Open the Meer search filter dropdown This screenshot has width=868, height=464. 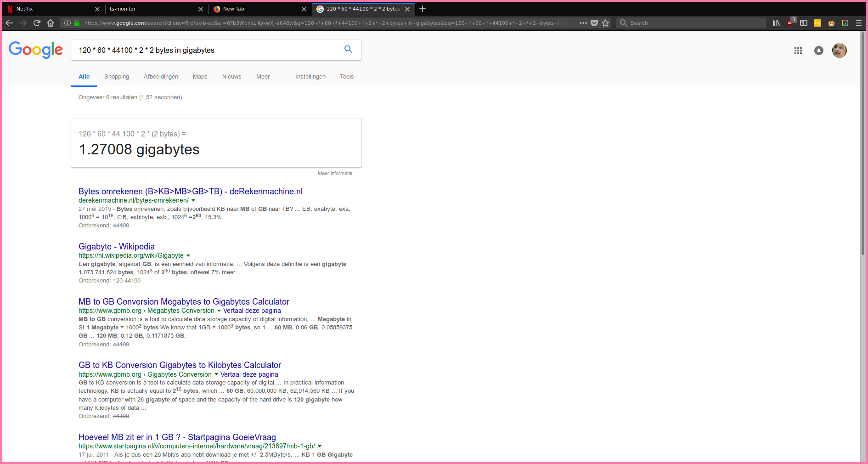[x=263, y=77]
